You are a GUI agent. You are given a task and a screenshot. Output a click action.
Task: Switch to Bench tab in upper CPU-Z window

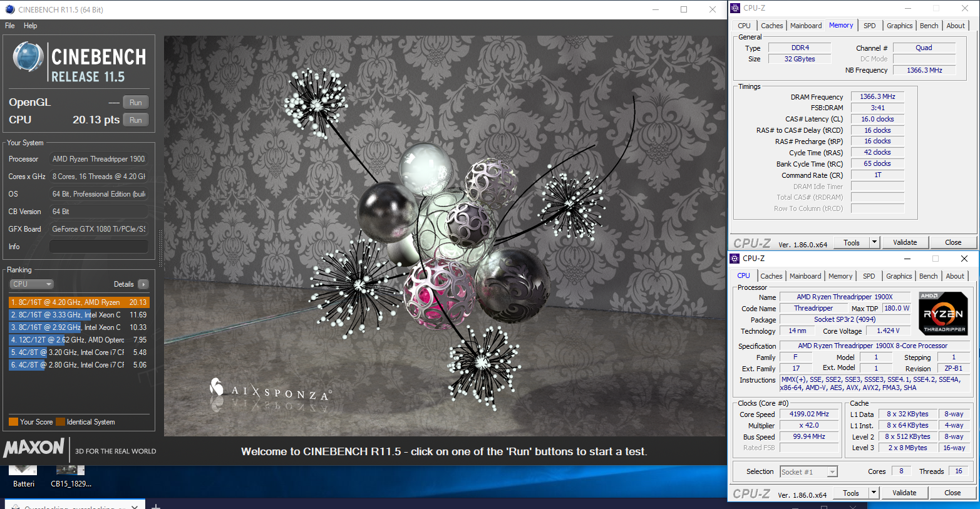929,26
